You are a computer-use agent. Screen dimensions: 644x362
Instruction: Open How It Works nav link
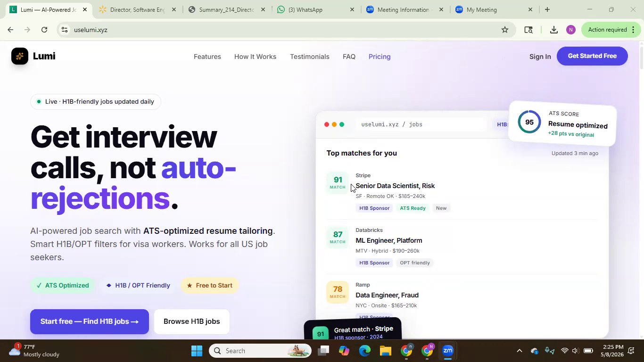(x=255, y=57)
